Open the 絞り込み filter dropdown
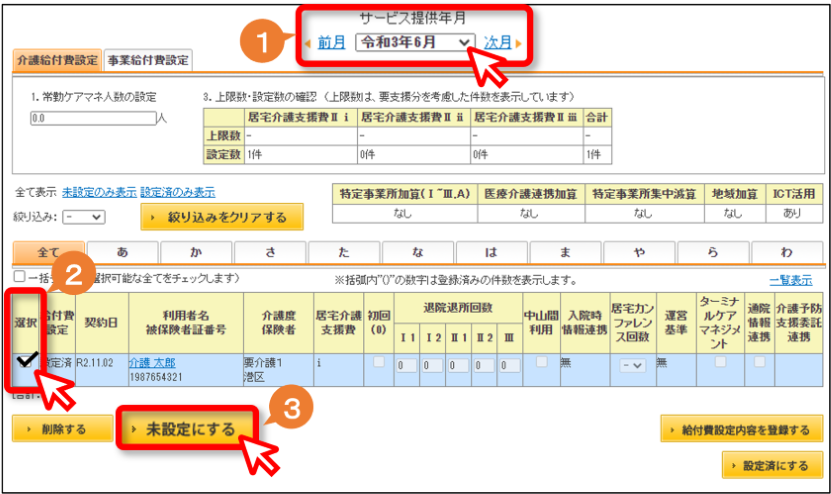 pyautogui.click(x=84, y=217)
